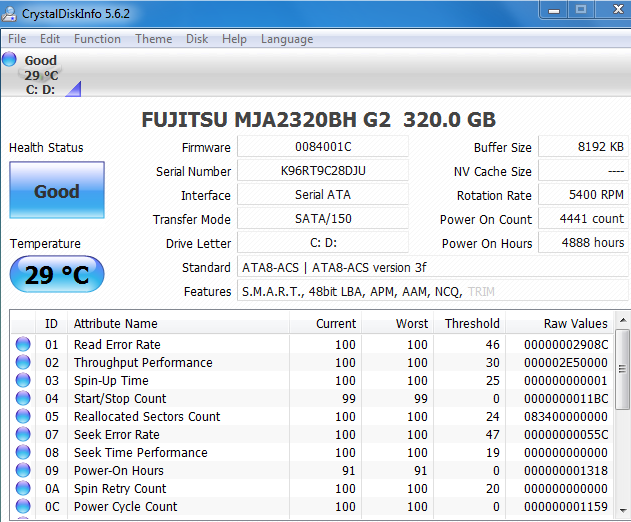Viewport: 631px width, 522px height.
Task: Click the status orb for Start/Stop Count
Action: click(23, 398)
